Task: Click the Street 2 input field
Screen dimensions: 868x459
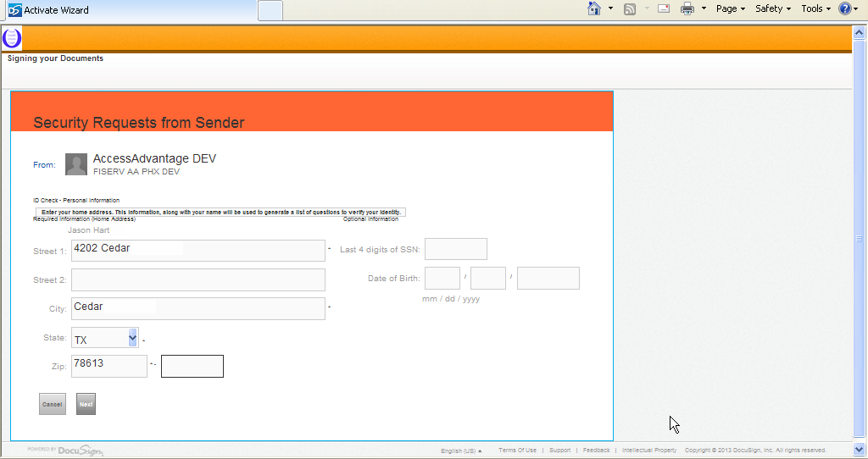Action: click(198, 279)
